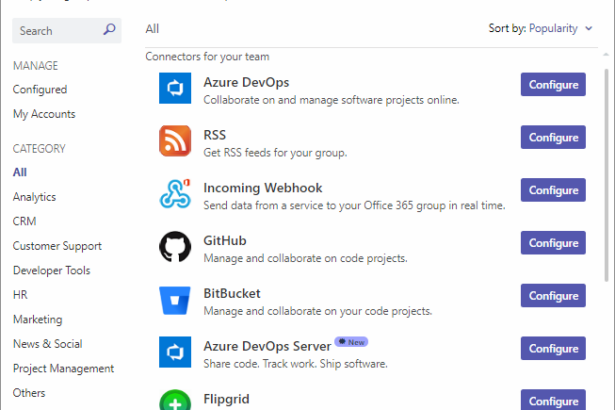Click the BitBucket bucket icon
This screenshot has width=615, height=410.
tap(175, 301)
